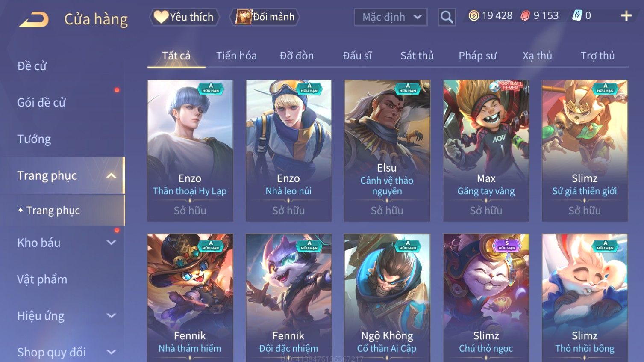Open Yêu thích heart favorites
Image resolution: width=644 pixels, height=362 pixels.
184,17
